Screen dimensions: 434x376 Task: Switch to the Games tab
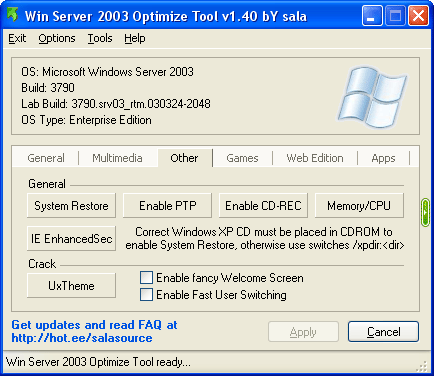[x=242, y=158]
